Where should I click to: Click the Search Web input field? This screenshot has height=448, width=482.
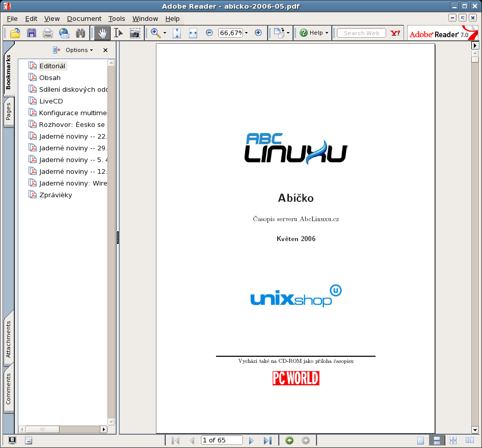(x=361, y=33)
